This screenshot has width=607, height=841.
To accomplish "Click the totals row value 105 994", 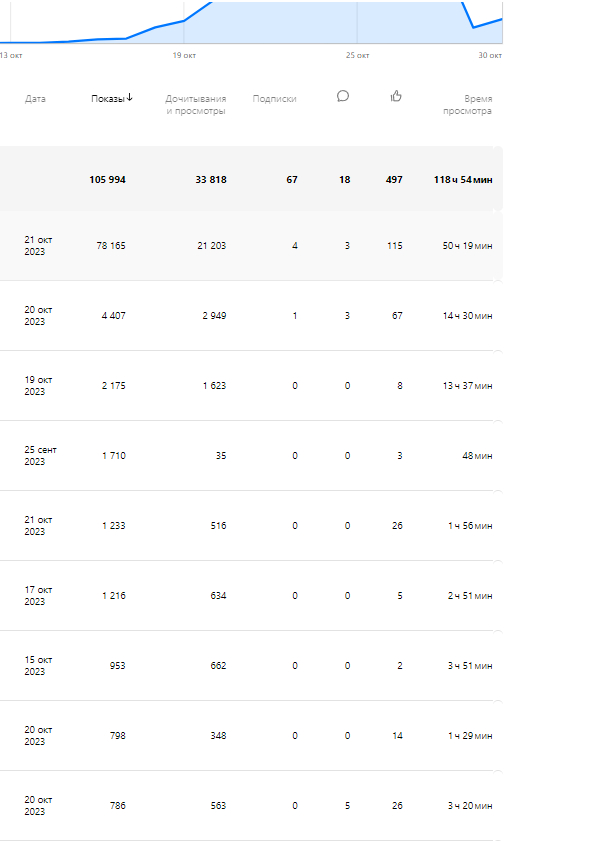I will point(107,180).
